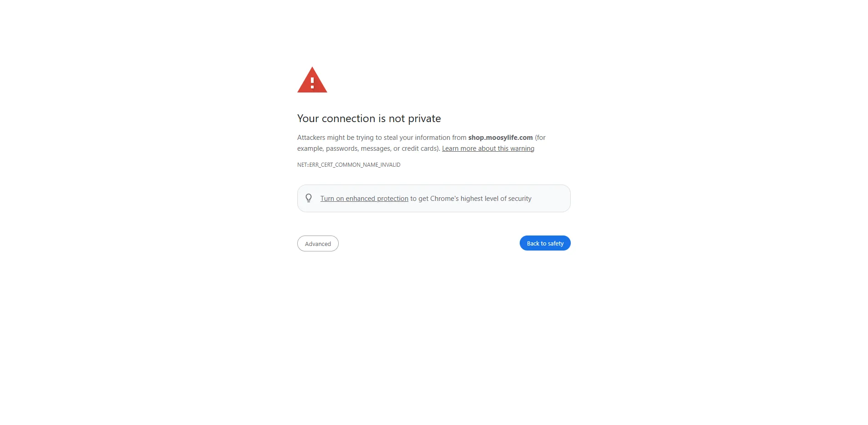Click the bold shop.moosylife.com domain name

click(500, 138)
